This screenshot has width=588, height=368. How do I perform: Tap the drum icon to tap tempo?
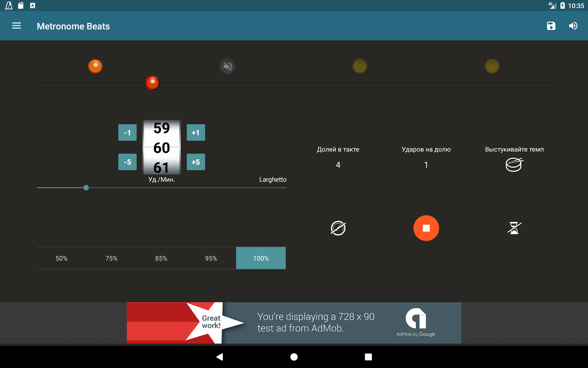(x=514, y=165)
